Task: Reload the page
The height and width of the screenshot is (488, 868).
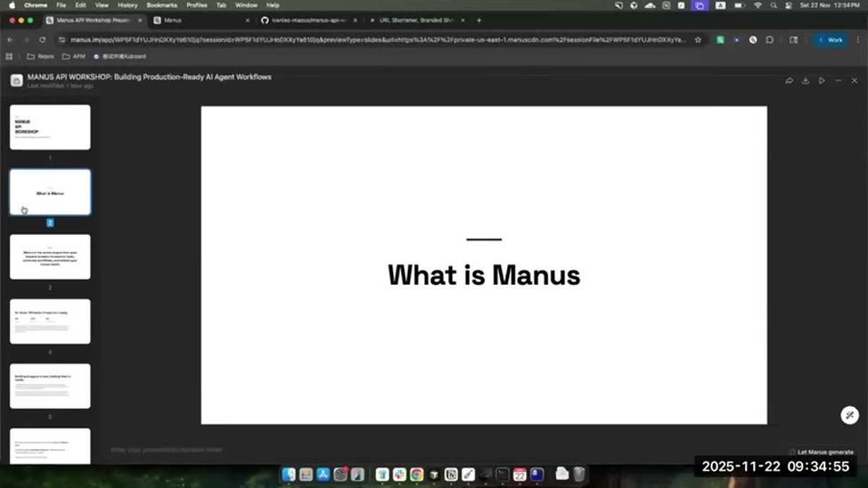Action: pos(43,40)
